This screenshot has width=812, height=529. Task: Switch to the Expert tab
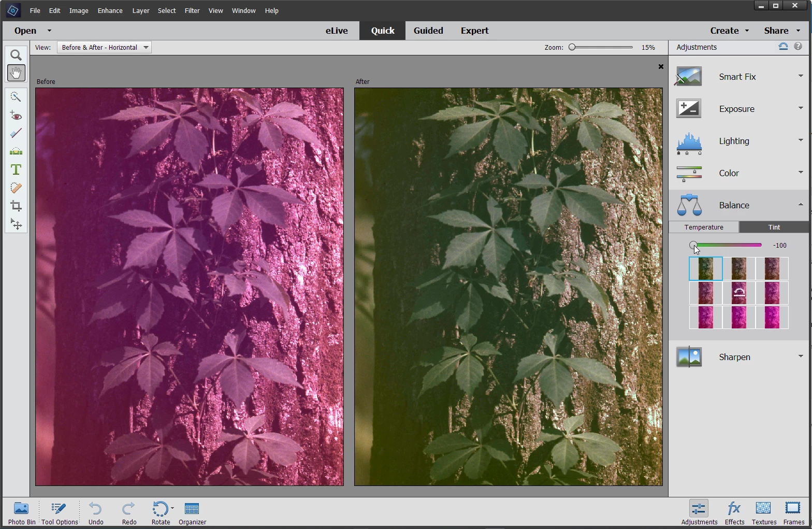pyautogui.click(x=475, y=31)
